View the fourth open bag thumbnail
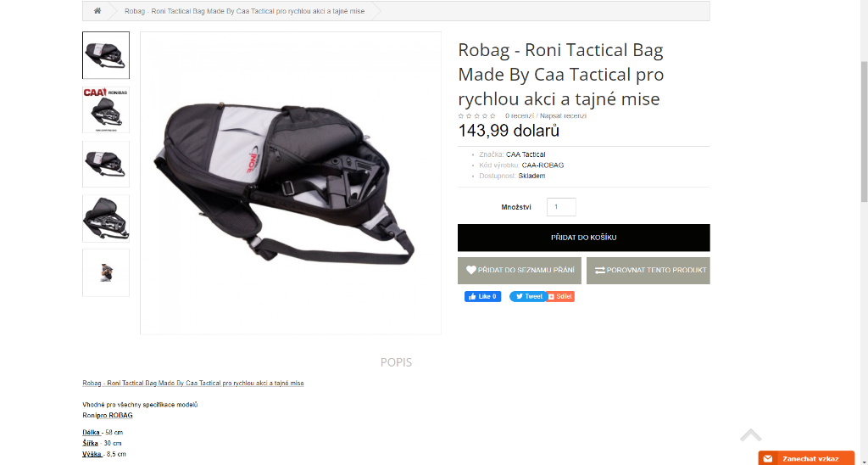This screenshot has height=465, width=868. click(106, 218)
